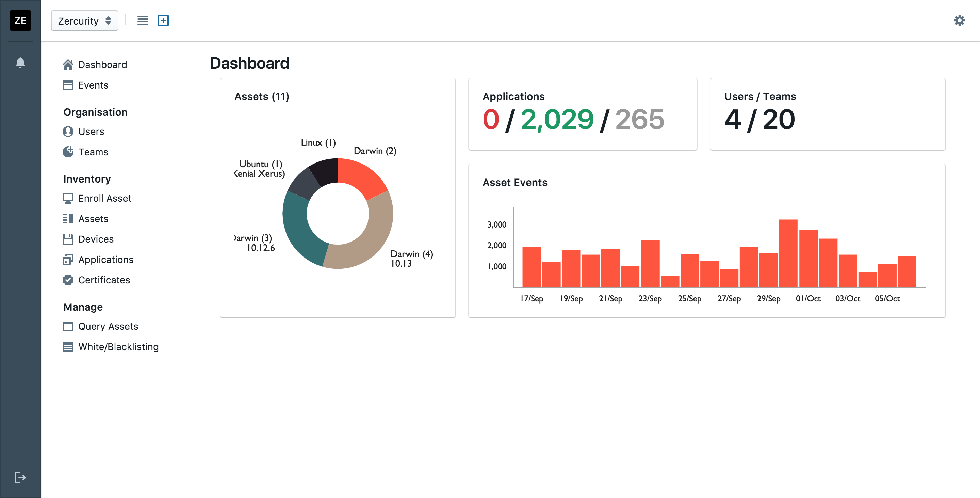Image resolution: width=980 pixels, height=498 pixels.
Task: Click the Enroll Asset monitor icon
Action: [x=68, y=198]
